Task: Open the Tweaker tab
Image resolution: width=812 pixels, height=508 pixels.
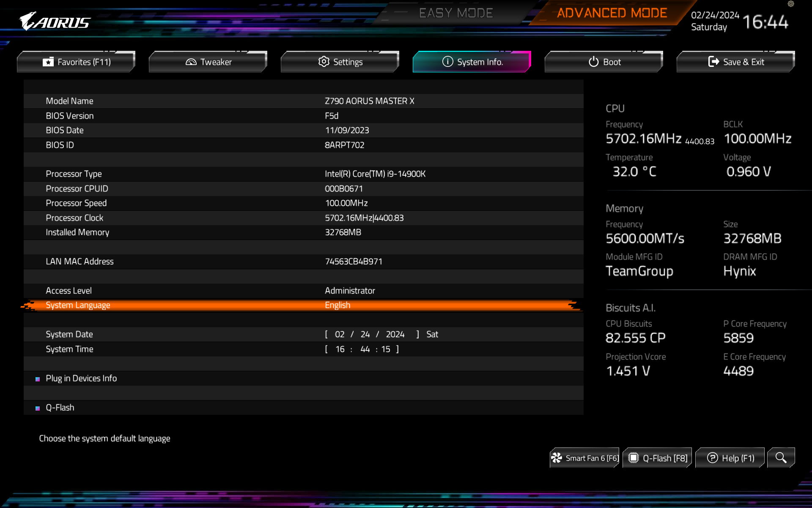Action: [208, 62]
